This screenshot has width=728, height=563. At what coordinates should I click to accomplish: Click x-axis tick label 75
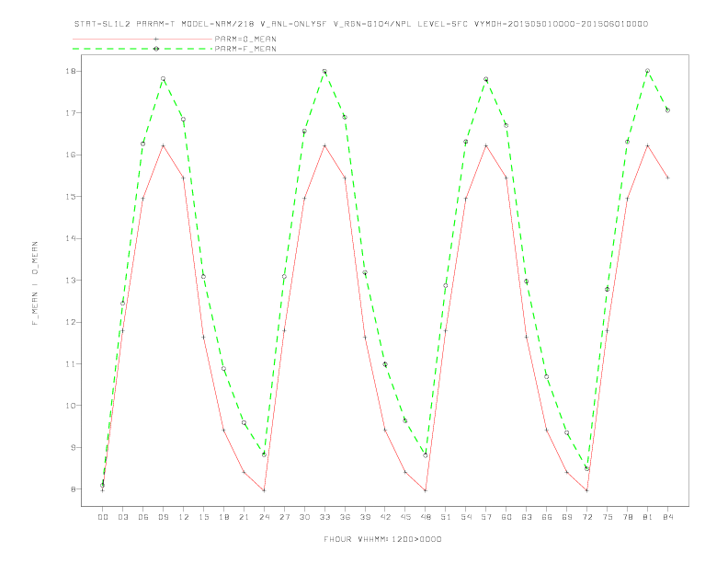click(x=608, y=517)
